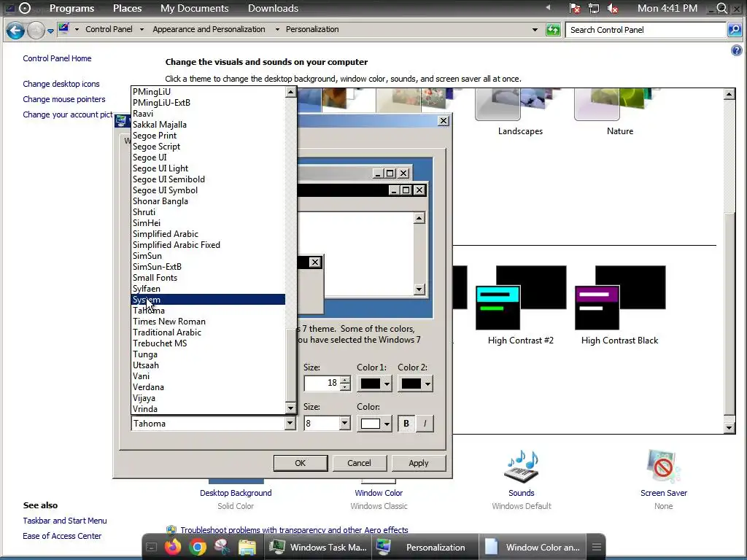
Task: Select the High Contrast Black theme
Action: 620,306
